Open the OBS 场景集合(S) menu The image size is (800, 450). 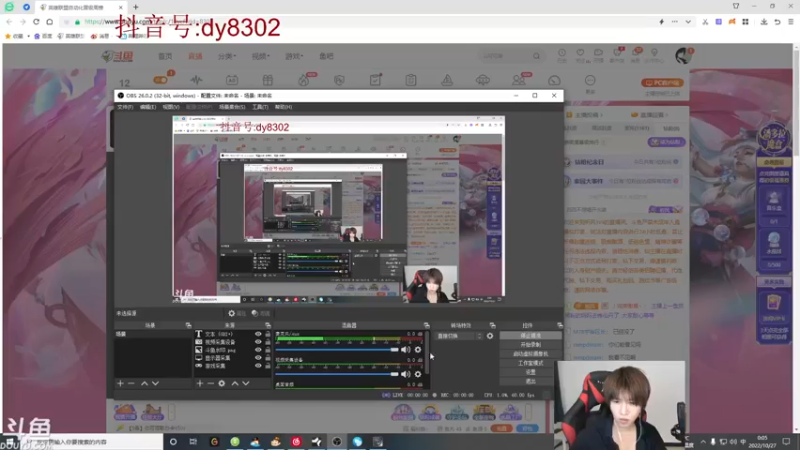232,107
